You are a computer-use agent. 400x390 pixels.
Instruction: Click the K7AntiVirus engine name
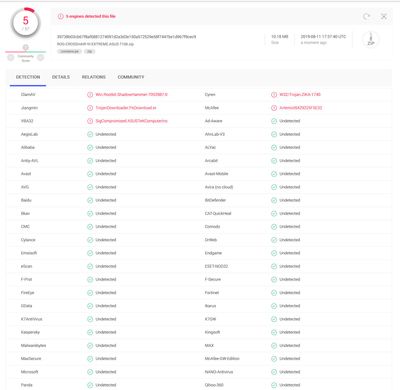click(x=31, y=319)
